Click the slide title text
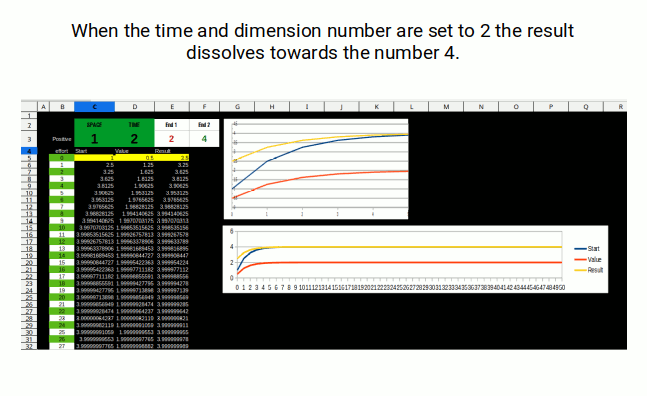 (x=323, y=42)
